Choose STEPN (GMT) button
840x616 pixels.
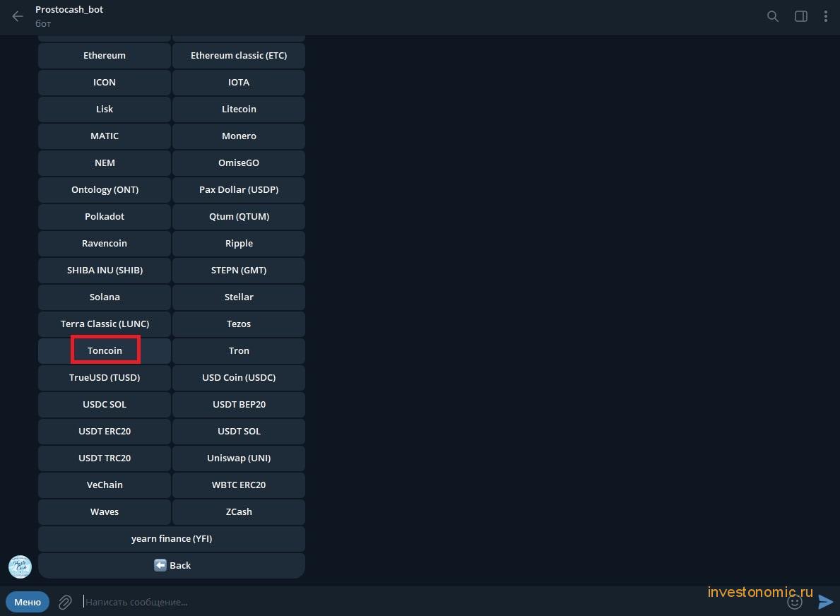[239, 270]
